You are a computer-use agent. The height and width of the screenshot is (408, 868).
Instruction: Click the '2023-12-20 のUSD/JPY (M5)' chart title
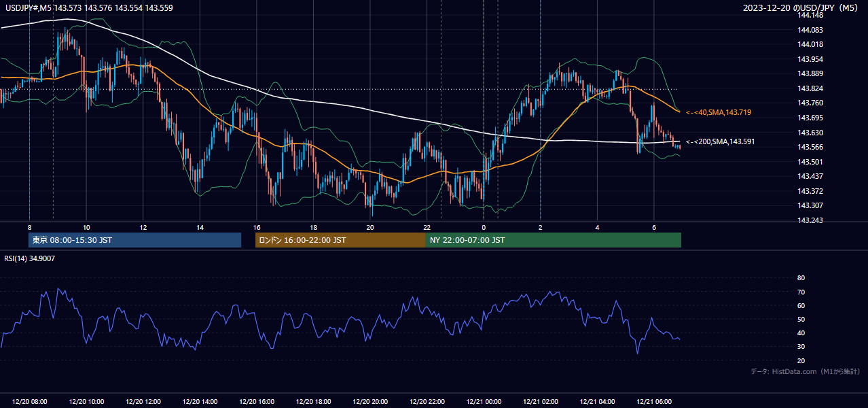point(801,7)
